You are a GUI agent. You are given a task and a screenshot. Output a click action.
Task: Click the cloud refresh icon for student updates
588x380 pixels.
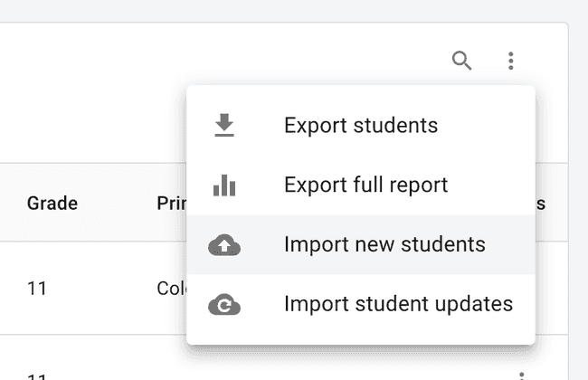224,305
